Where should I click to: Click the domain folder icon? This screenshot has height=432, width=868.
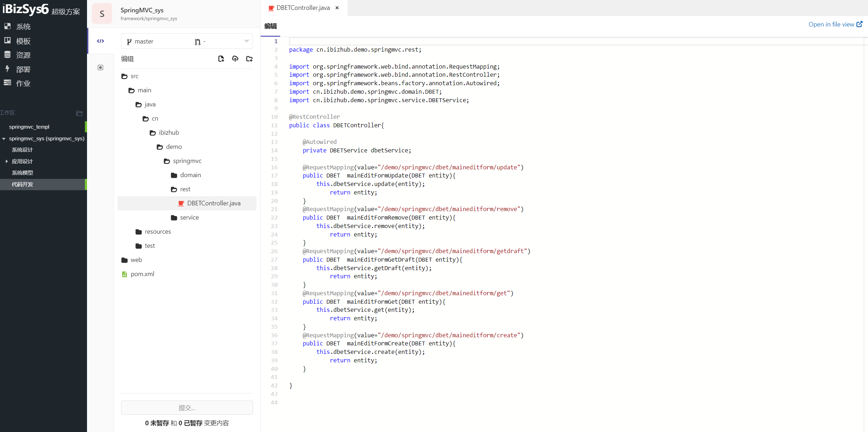[174, 175]
